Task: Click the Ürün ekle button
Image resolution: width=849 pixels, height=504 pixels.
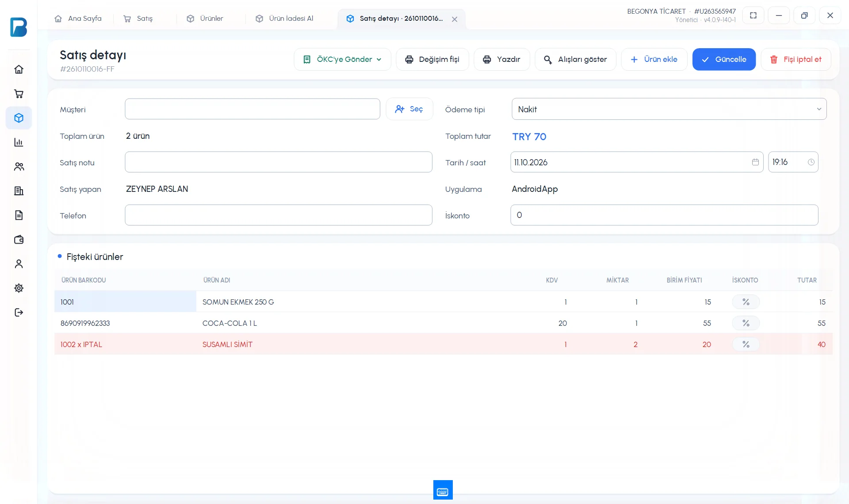Action: coord(654,59)
